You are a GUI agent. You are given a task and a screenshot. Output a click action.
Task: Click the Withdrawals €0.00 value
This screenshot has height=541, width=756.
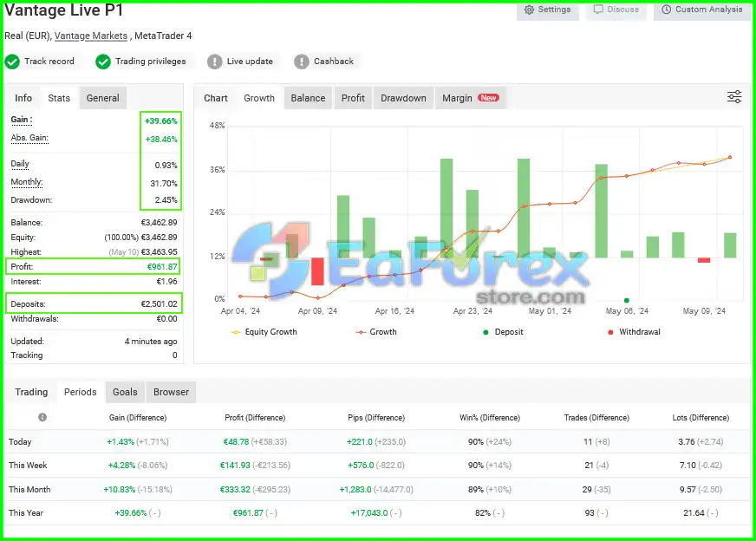pyautogui.click(x=166, y=319)
